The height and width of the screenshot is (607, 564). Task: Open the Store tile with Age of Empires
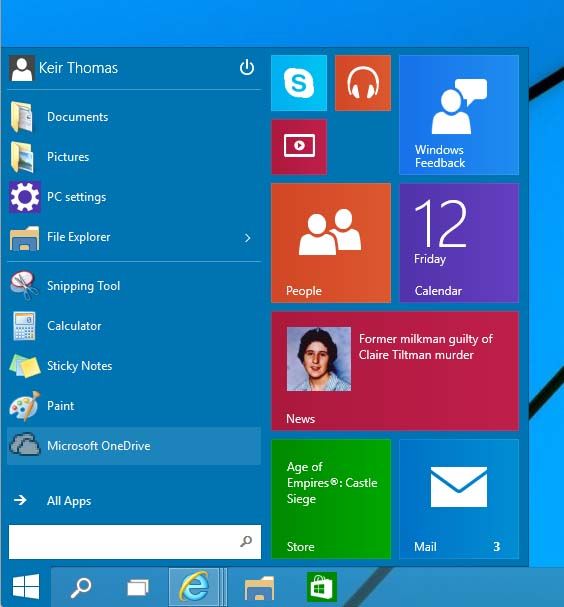point(331,499)
